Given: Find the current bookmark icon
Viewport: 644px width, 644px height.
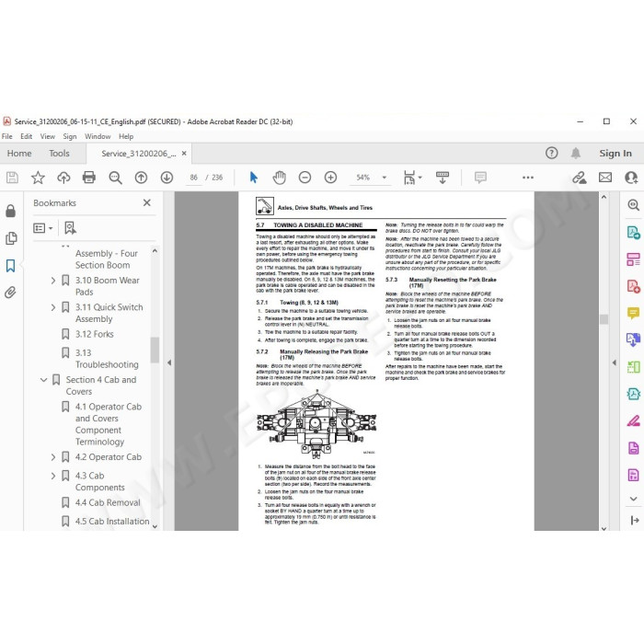Looking at the screenshot, I should click(x=70, y=228).
